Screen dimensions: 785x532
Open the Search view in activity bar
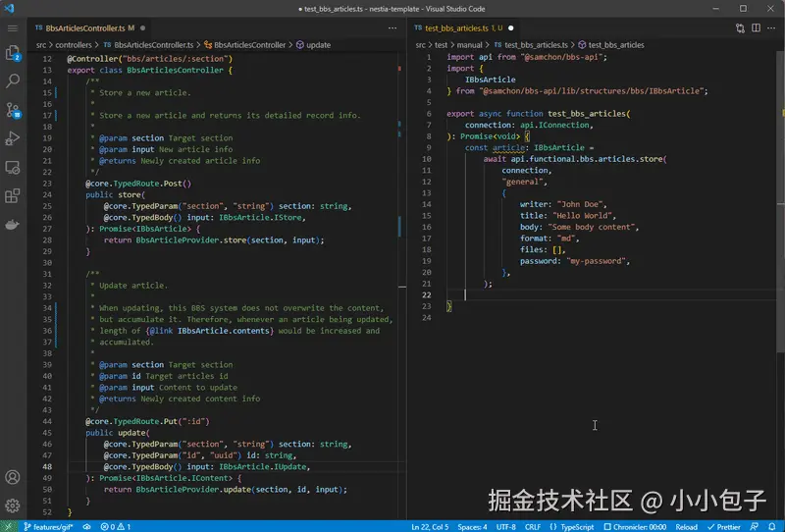pos(13,80)
